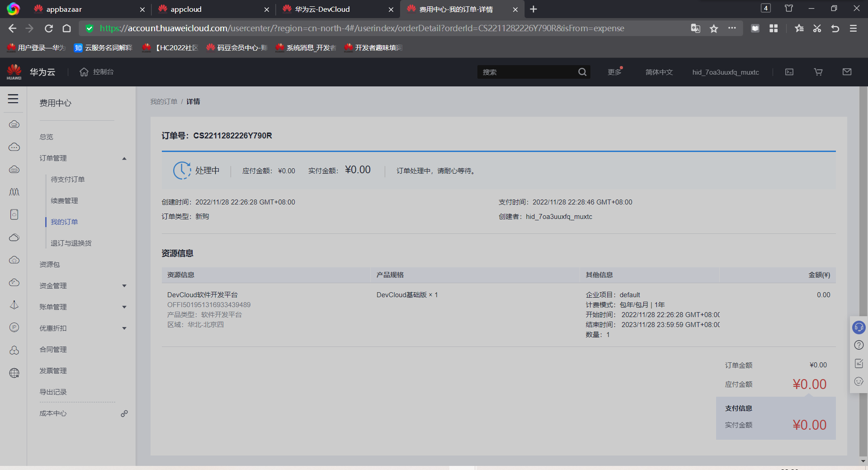
Task: Open the 成本中心 link
Action: tap(53, 413)
